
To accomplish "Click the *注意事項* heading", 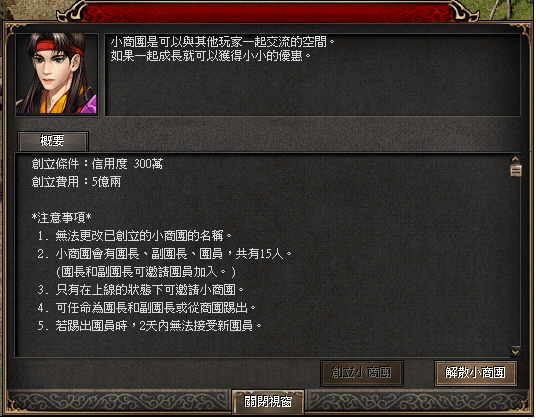I will (62, 218).
